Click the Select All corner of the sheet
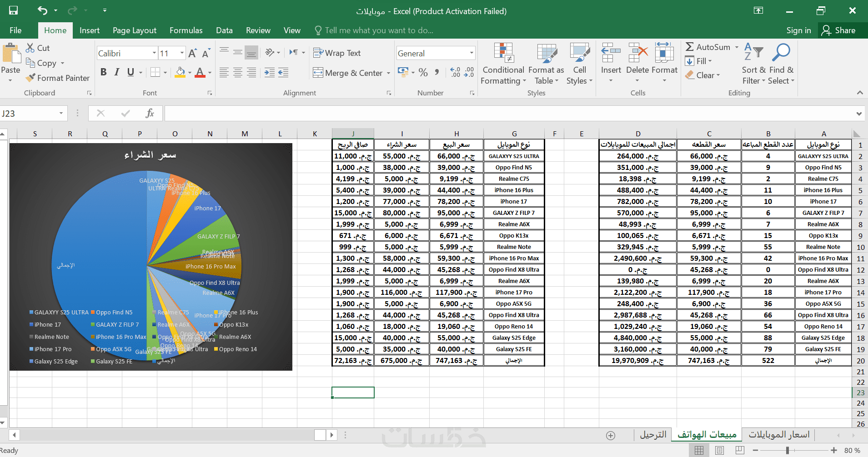Screen dimensions: 868x457 (x=857, y=134)
